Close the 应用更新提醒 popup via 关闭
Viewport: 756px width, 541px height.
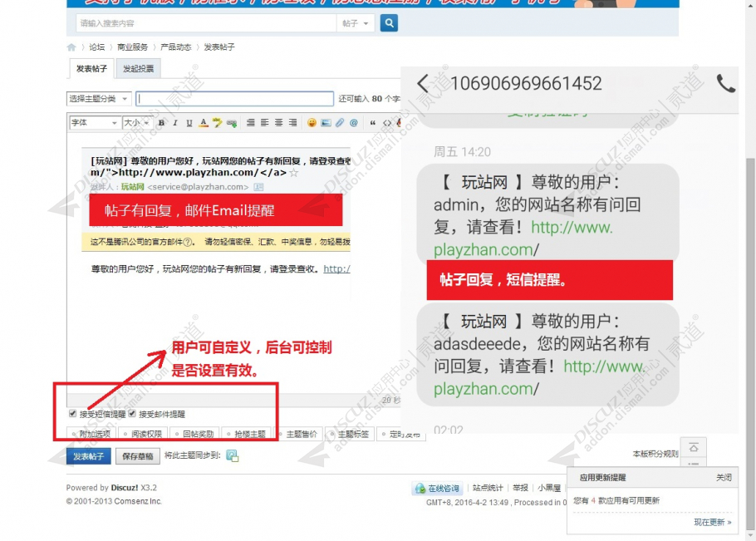[x=724, y=477]
